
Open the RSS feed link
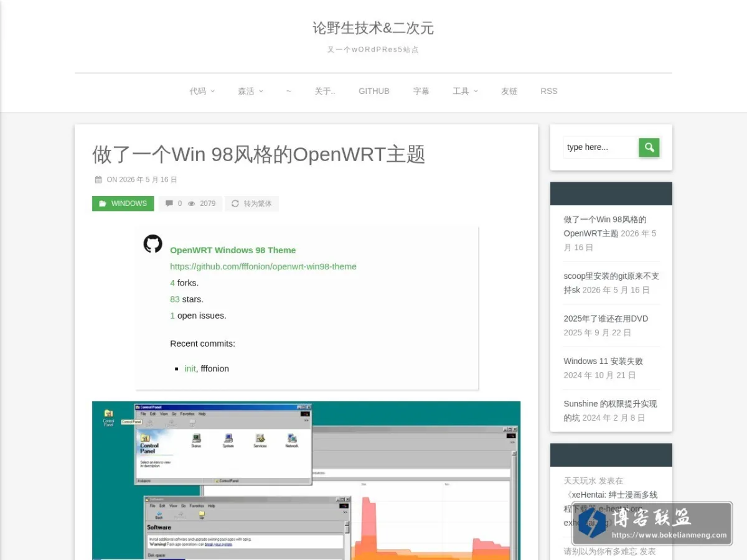[549, 91]
